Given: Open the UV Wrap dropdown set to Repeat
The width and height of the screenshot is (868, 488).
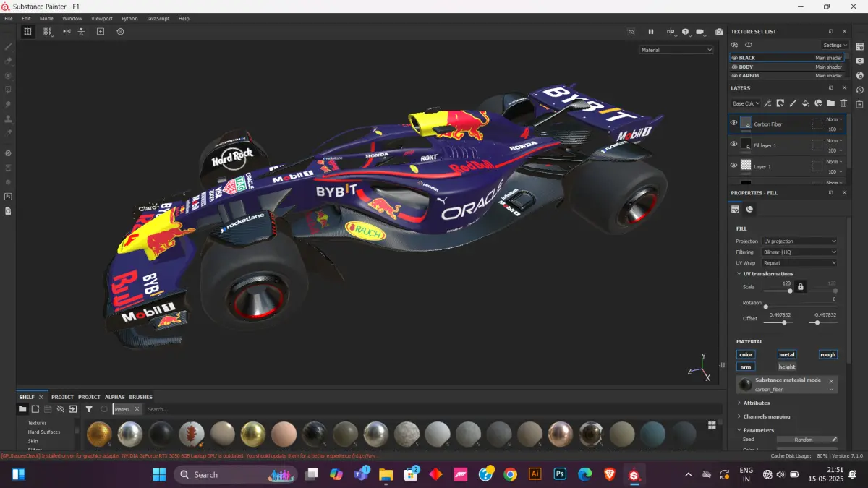Looking at the screenshot, I should 799,262.
